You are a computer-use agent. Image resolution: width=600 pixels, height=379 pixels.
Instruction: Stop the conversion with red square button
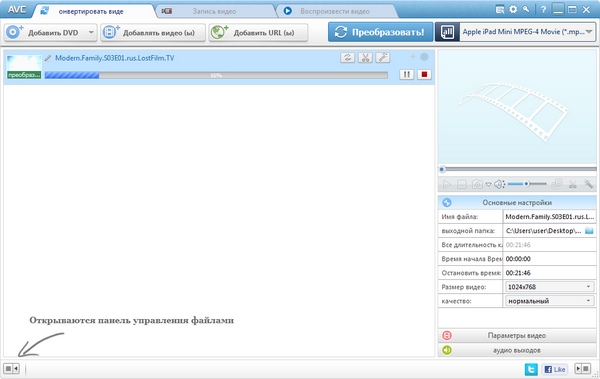(x=424, y=74)
